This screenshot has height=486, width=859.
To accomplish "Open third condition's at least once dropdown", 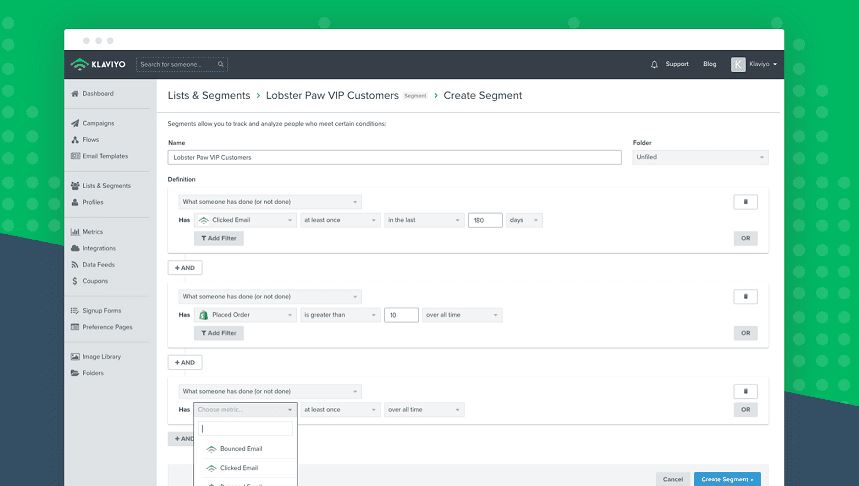I will point(340,410).
